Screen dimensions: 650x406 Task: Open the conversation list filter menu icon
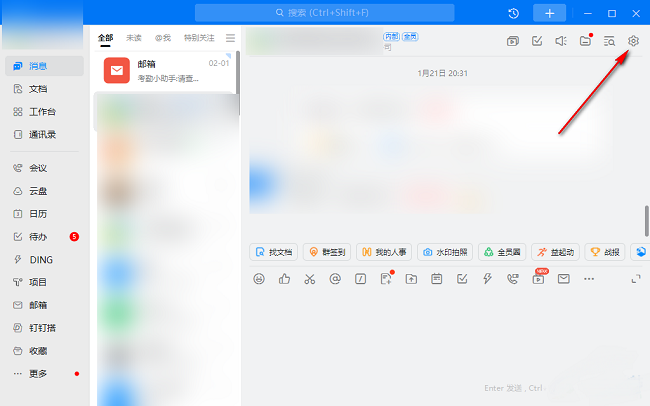(230, 38)
